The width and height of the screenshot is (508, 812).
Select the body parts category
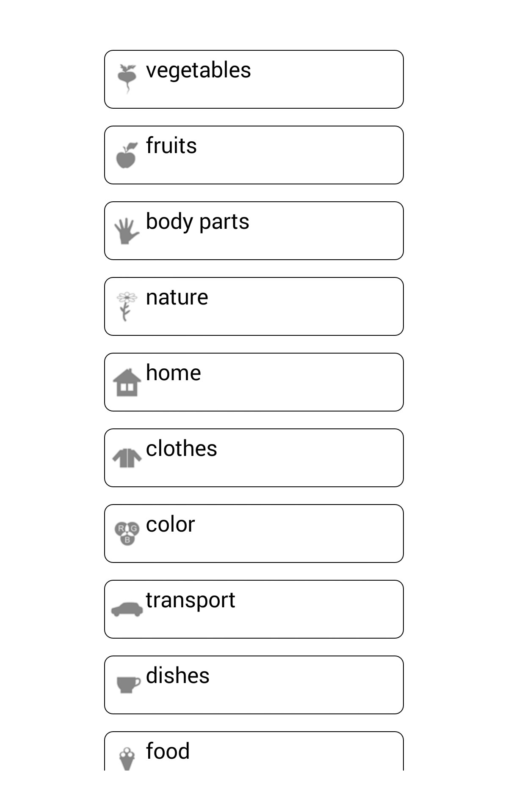(x=254, y=231)
